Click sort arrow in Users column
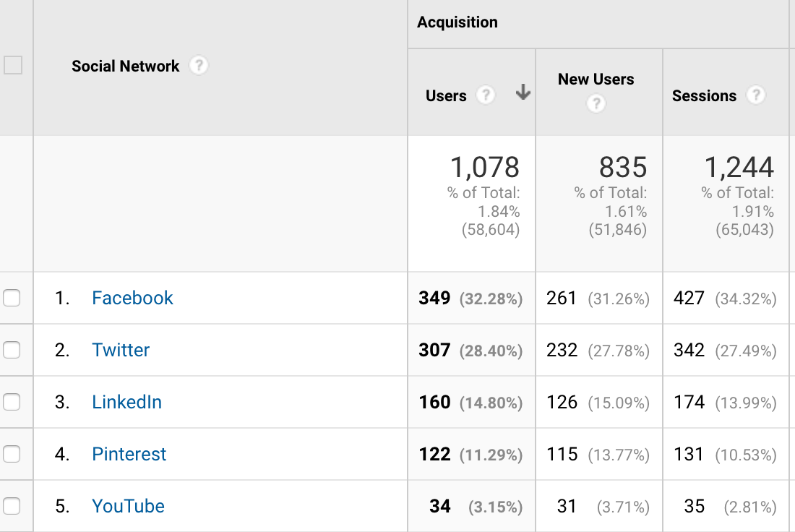Screen dimensions: 795x532 [x=523, y=93]
